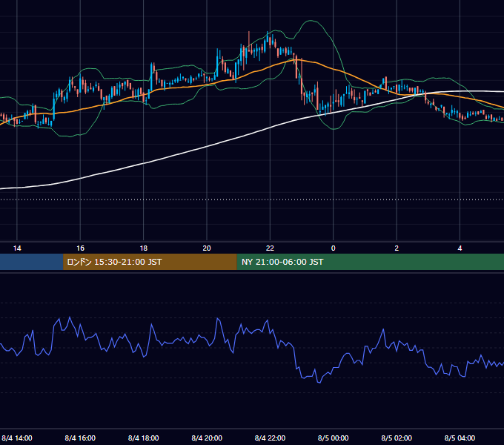
Task: Click the 8/4 20:00 time label
Action: click(207, 438)
